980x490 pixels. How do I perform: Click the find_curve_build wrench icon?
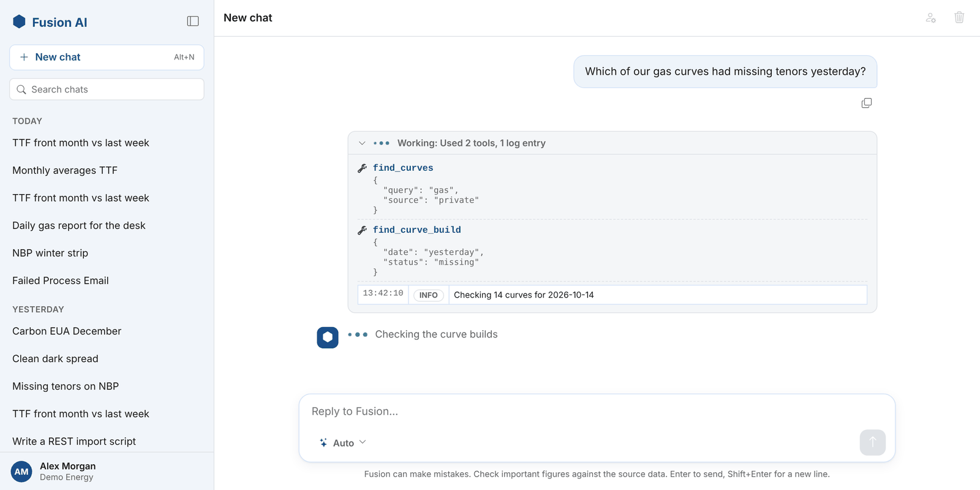click(363, 230)
